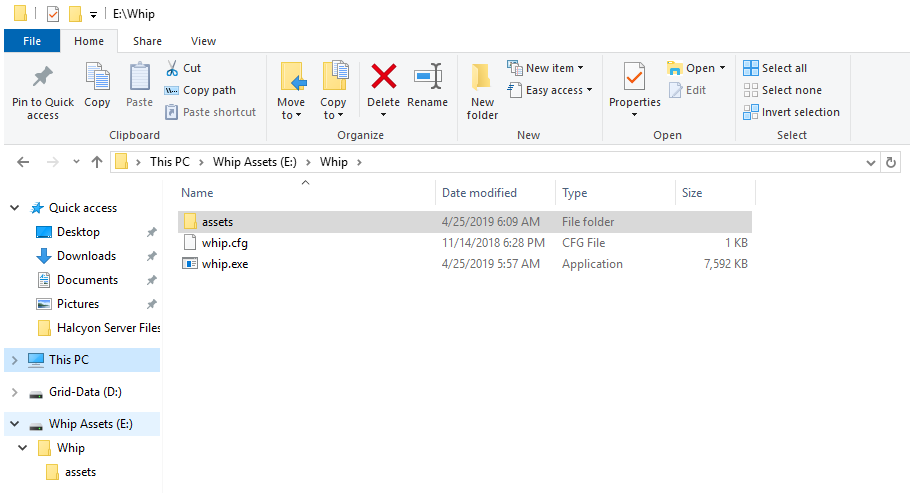Create a New folder
This screenshot has height=493, width=910.
tap(482, 92)
